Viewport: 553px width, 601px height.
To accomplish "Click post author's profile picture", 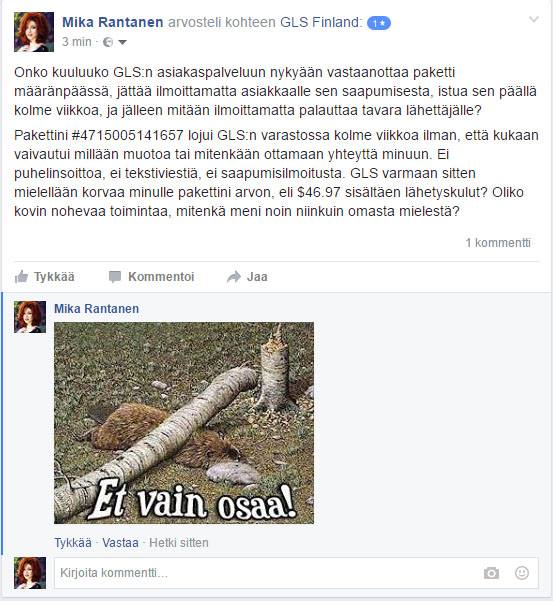I will [x=34, y=32].
